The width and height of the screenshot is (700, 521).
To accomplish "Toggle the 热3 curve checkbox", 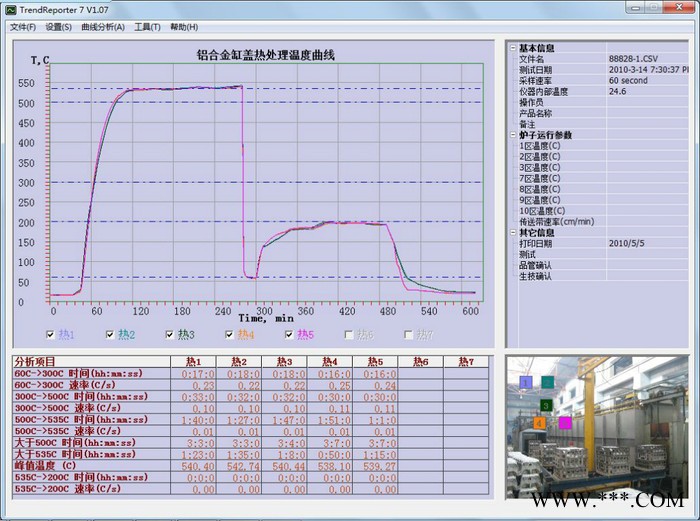I will 170,335.
